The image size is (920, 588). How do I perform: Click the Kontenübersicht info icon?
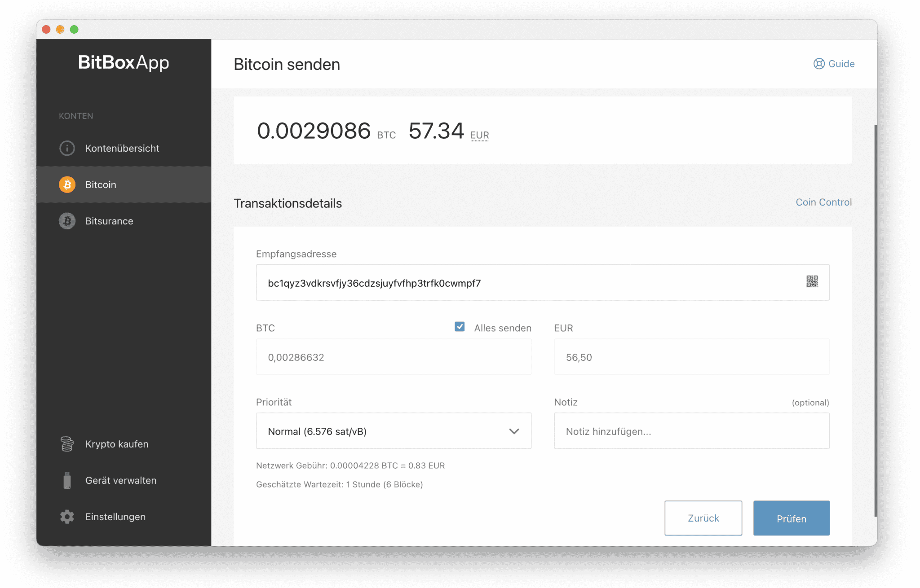tap(67, 148)
